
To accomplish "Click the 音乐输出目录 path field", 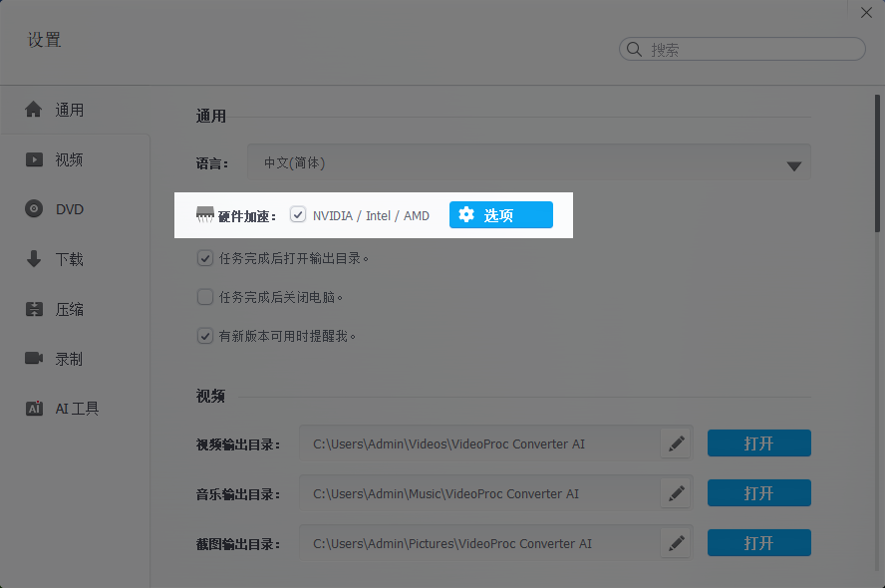I will (x=479, y=493).
